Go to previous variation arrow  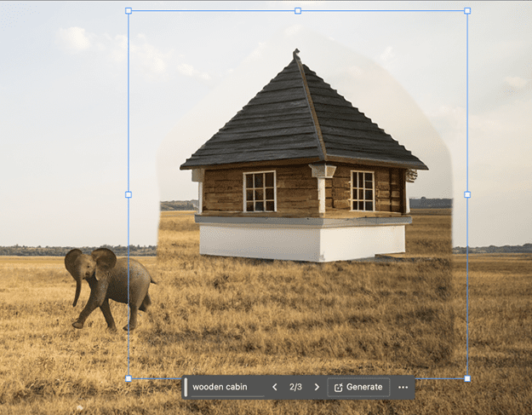[x=275, y=387]
